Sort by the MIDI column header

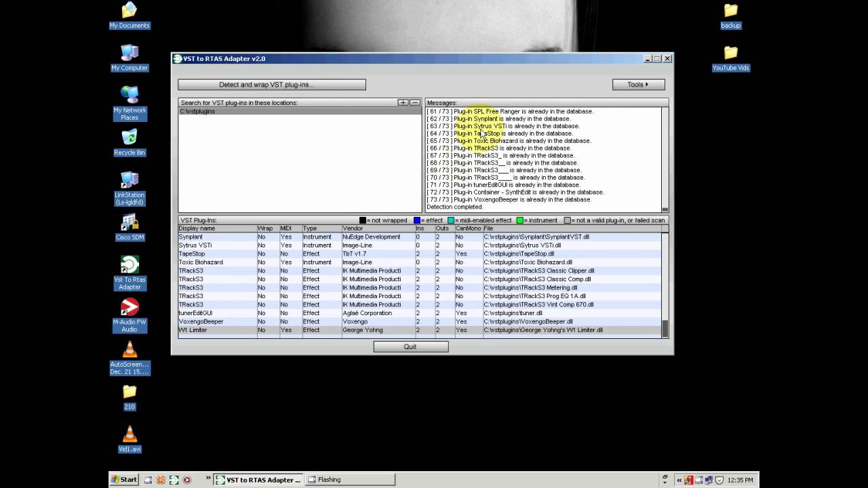[x=290, y=228]
